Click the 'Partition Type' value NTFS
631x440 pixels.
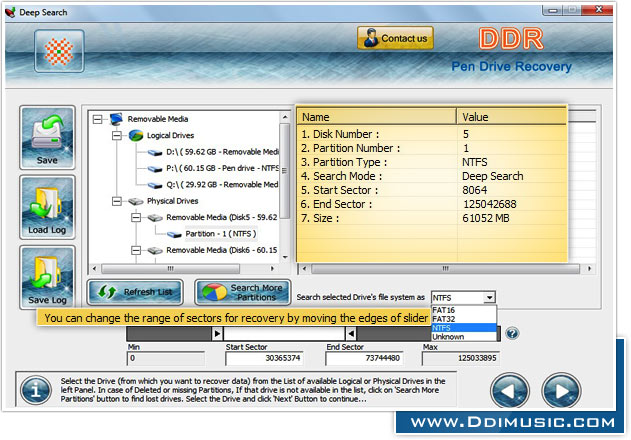tap(474, 162)
